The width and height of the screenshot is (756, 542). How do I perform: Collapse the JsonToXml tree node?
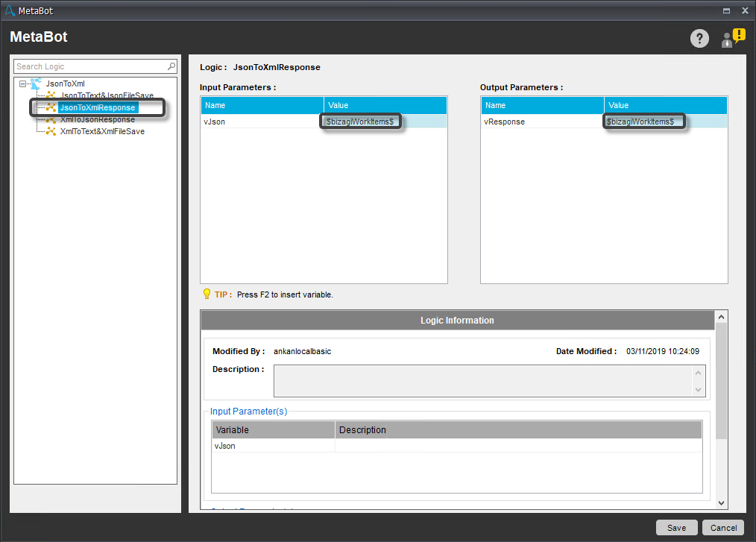click(x=22, y=83)
